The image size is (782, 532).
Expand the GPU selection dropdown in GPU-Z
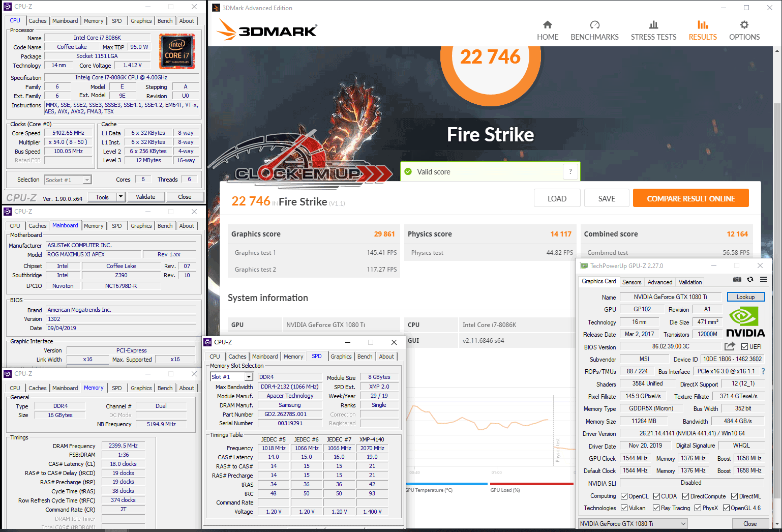[683, 524]
